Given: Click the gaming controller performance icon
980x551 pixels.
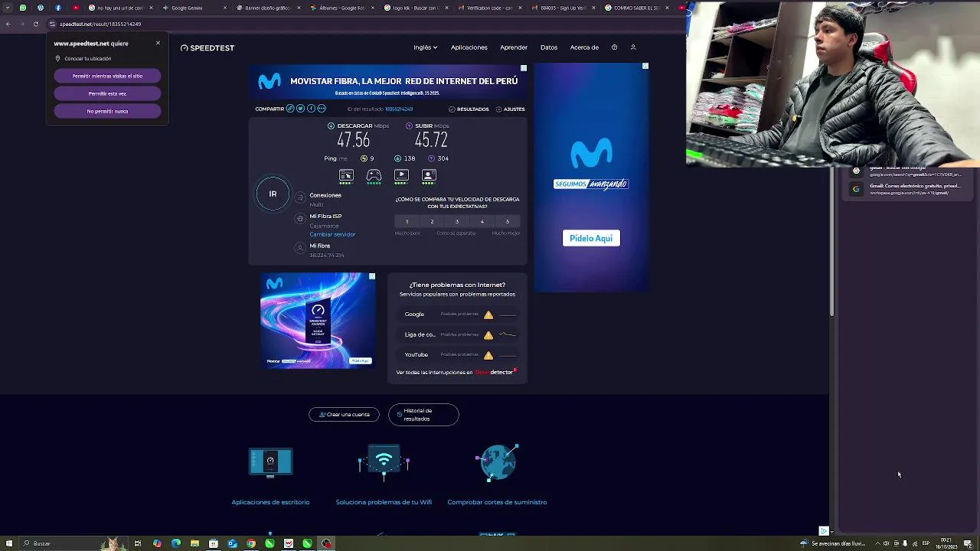Looking at the screenshot, I should (374, 176).
